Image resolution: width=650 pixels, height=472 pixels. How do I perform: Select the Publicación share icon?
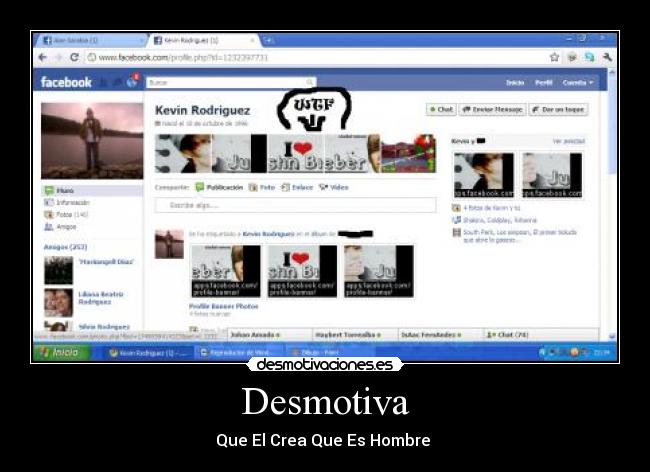click(x=200, y=187)
